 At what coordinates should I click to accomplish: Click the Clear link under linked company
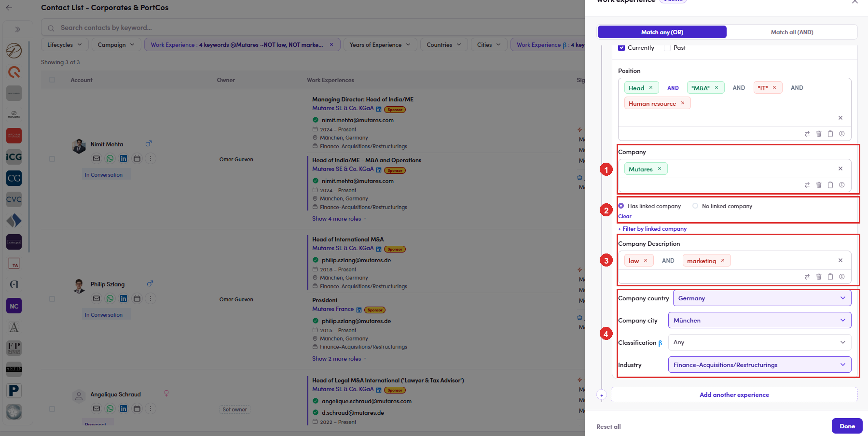point(625,216)
